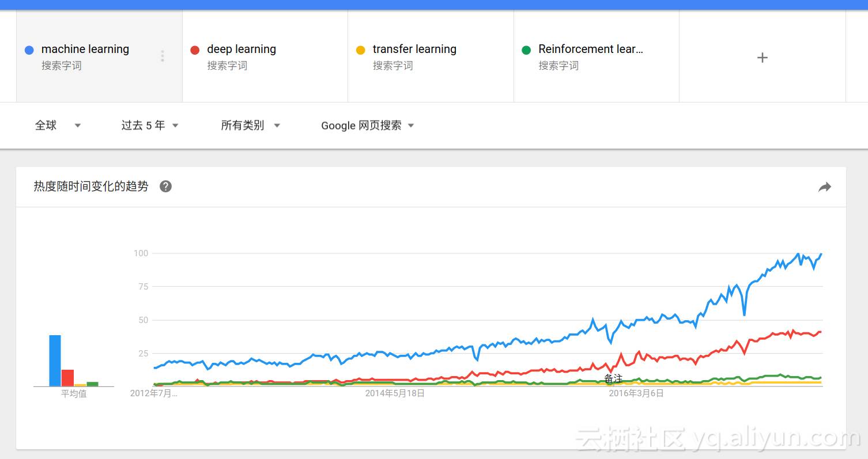This screenshot has height=459, width=868.
Task: Open the 全球 region dropdown
Action: [x=58, y=126]
